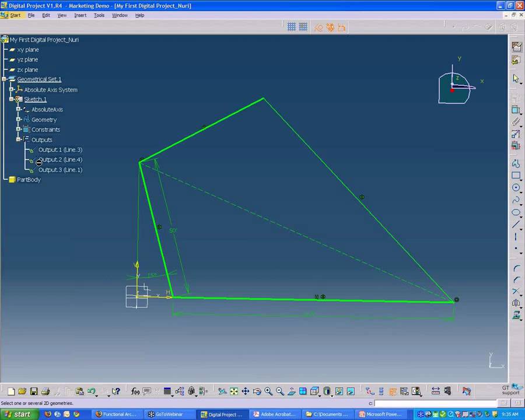This screenshot has height=420, width=525.
Task: Expand the Geometry node
Action: pyautogui.click(x=19, y=119)
